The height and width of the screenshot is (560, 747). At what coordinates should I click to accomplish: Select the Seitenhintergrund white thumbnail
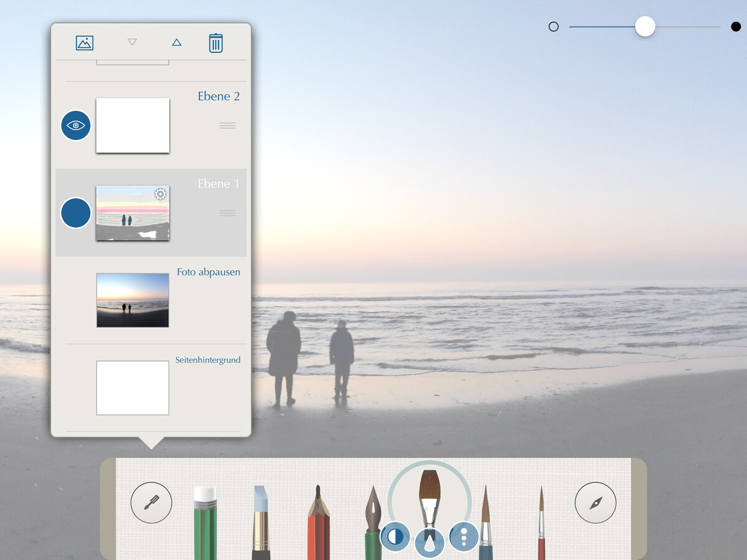tap(133, 388)
